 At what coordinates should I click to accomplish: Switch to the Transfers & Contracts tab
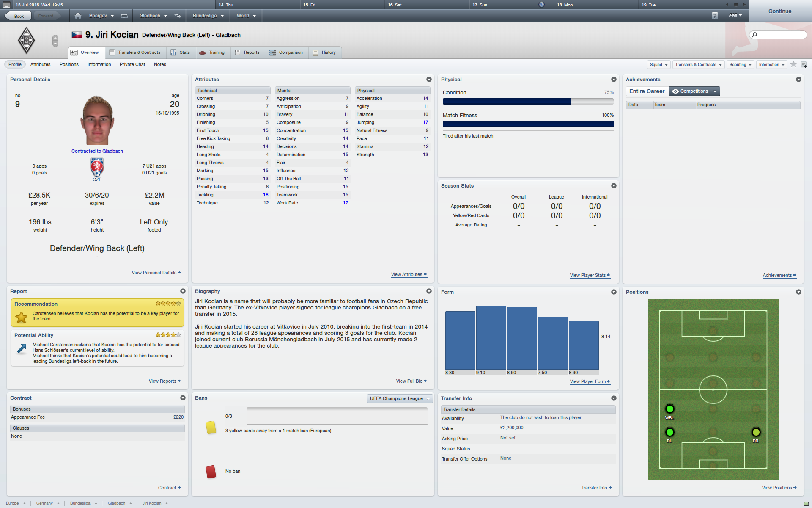[135, 52]
